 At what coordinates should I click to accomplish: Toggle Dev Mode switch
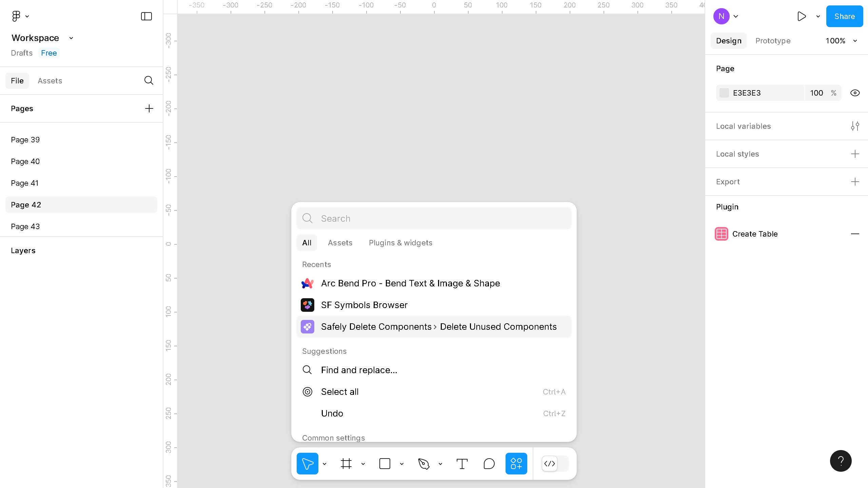555,463
